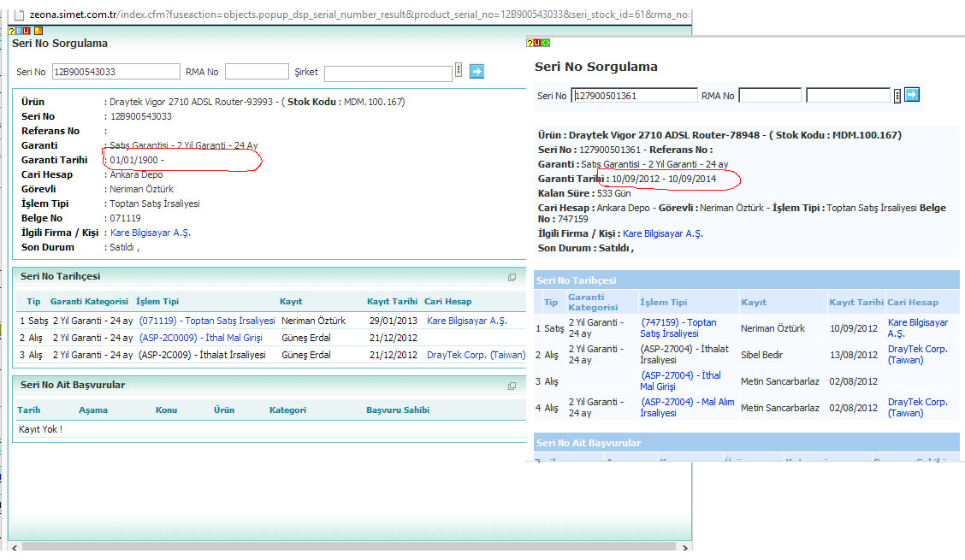The height and width of the screenshot is (560, 965).
Task: Open the (ASP-27004) Mal Alım İrsaliyesi link
Action: [x=686, y=407]
